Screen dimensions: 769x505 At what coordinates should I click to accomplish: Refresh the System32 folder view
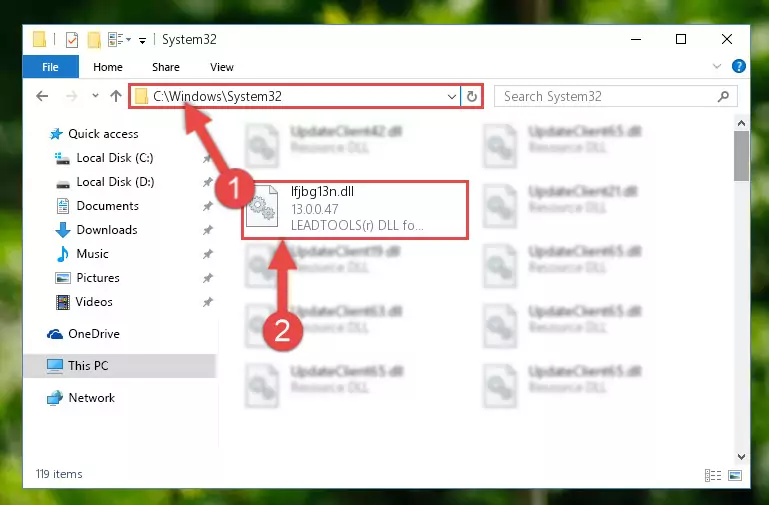(472, 97)
